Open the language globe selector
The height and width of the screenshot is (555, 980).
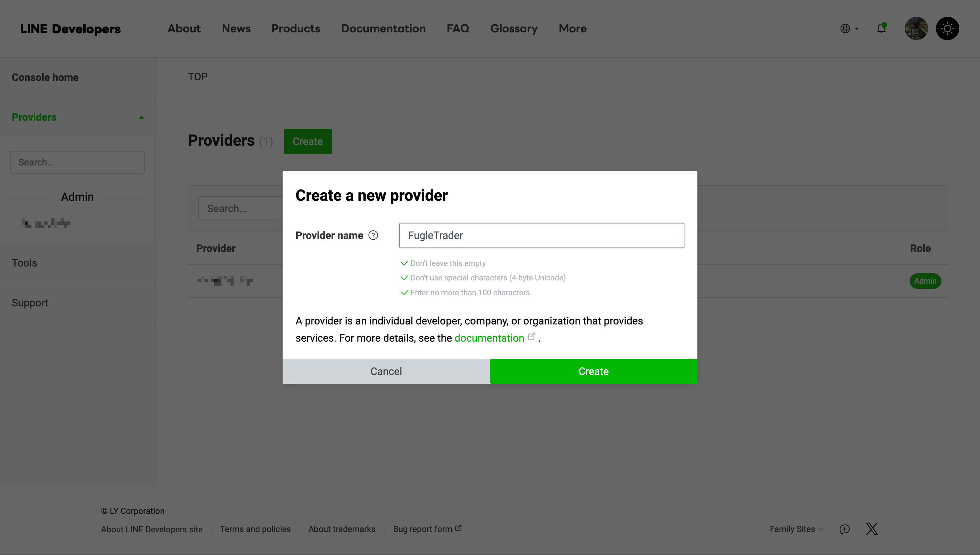coord(849,28)
